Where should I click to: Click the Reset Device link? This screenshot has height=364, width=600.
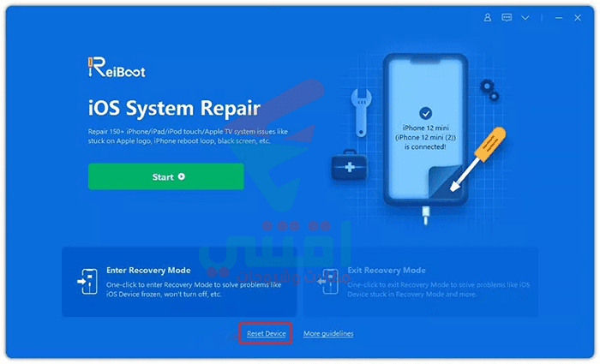[267, 333]
